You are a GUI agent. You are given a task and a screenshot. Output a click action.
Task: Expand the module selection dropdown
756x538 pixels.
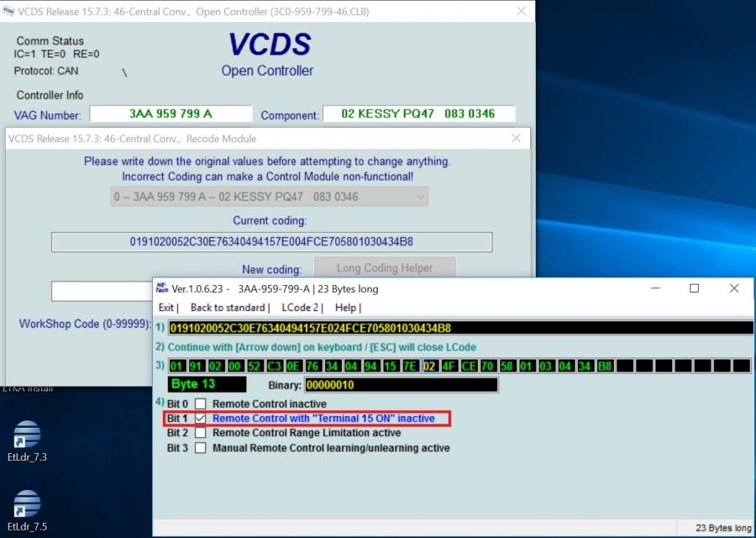click(x=421, y=197)
